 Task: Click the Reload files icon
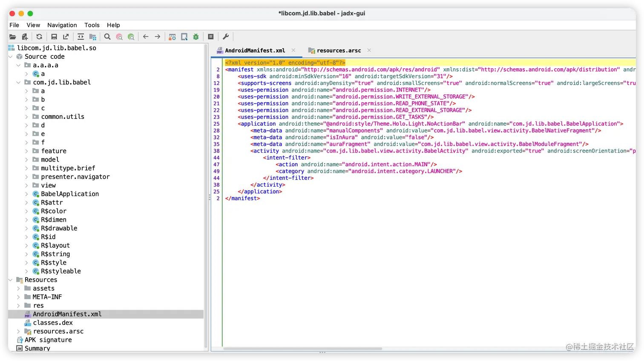click(39, 37)
